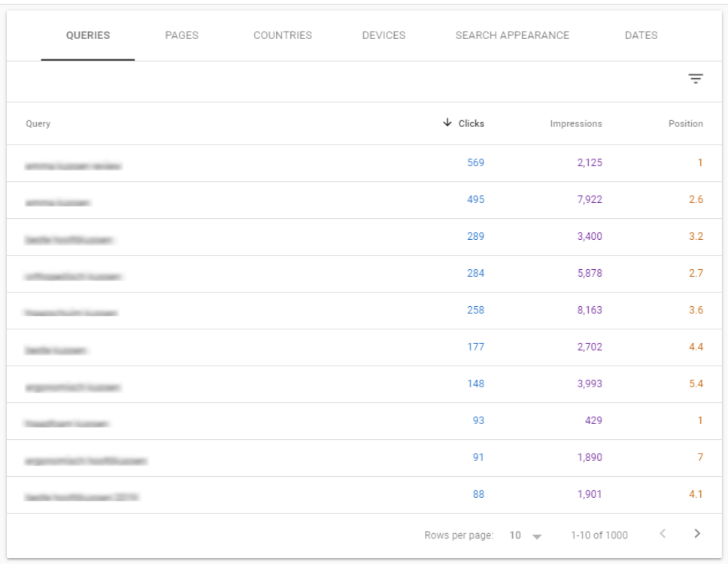
Task: Go to the next page of results
Action: click(697, 535)
